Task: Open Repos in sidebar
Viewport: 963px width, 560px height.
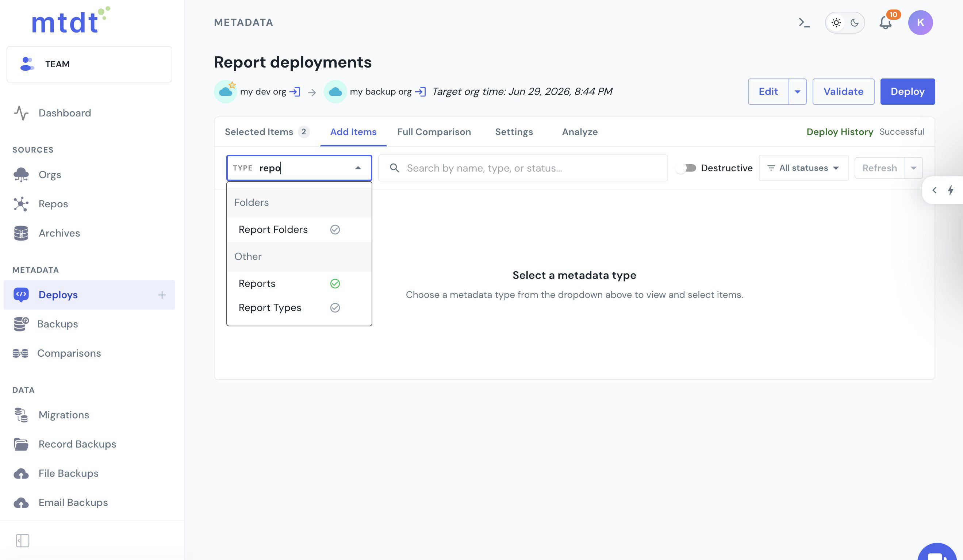Action: point(53,204)
